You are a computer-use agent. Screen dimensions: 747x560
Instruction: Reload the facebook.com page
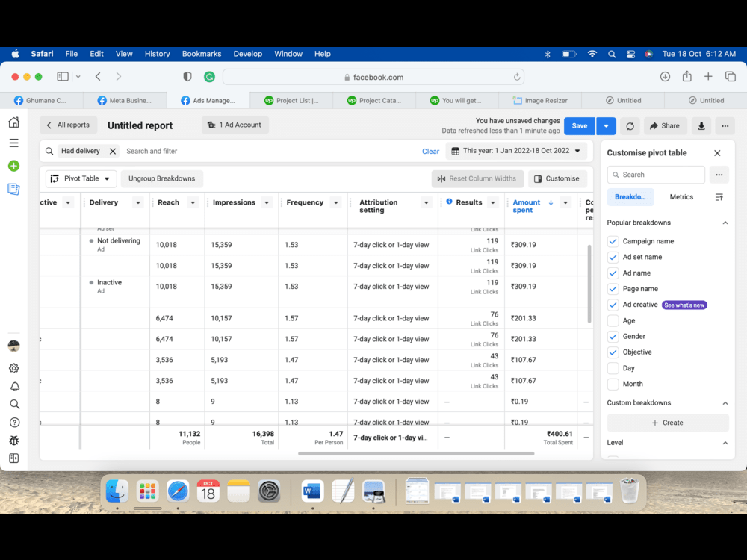[516, 77]
